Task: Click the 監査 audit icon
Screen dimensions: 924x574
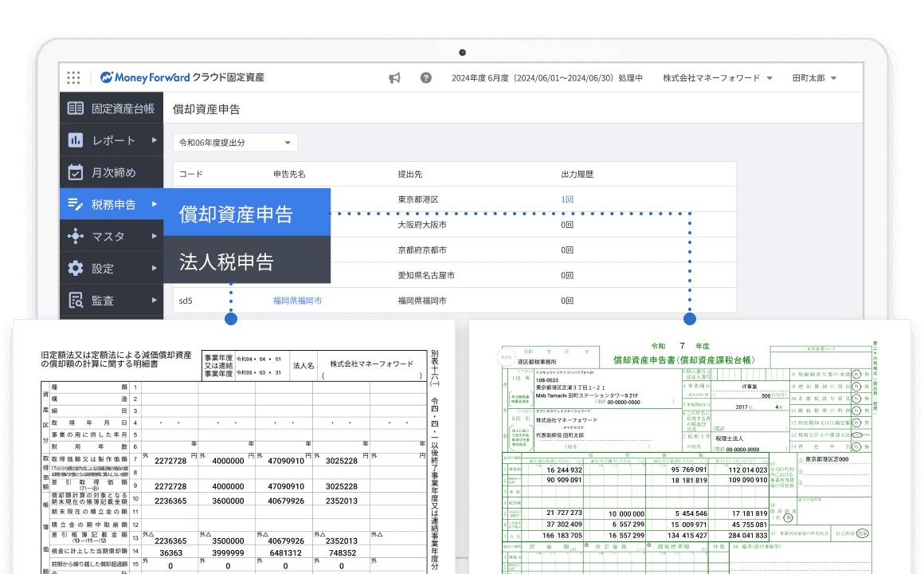Action: tap(76, 301)
